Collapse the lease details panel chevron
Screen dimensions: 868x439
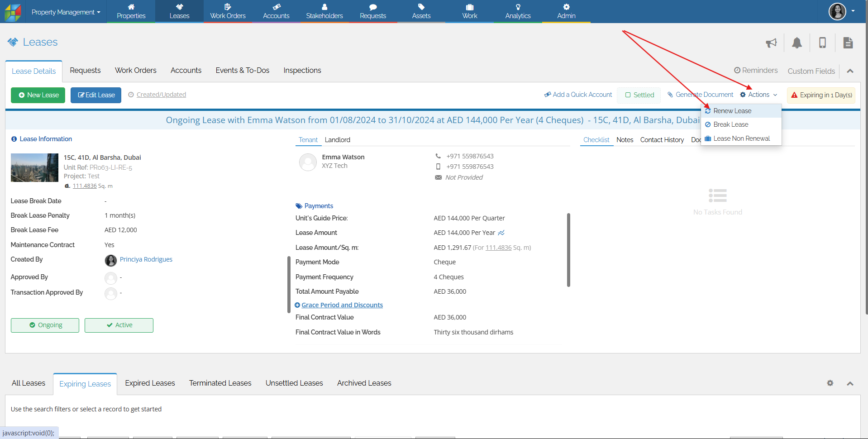[x=850, y=71]
